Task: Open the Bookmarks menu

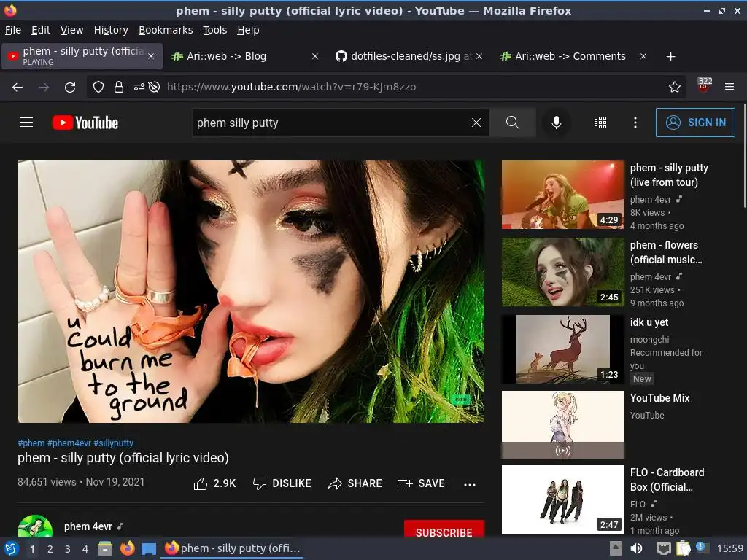Action: point(166,30)
